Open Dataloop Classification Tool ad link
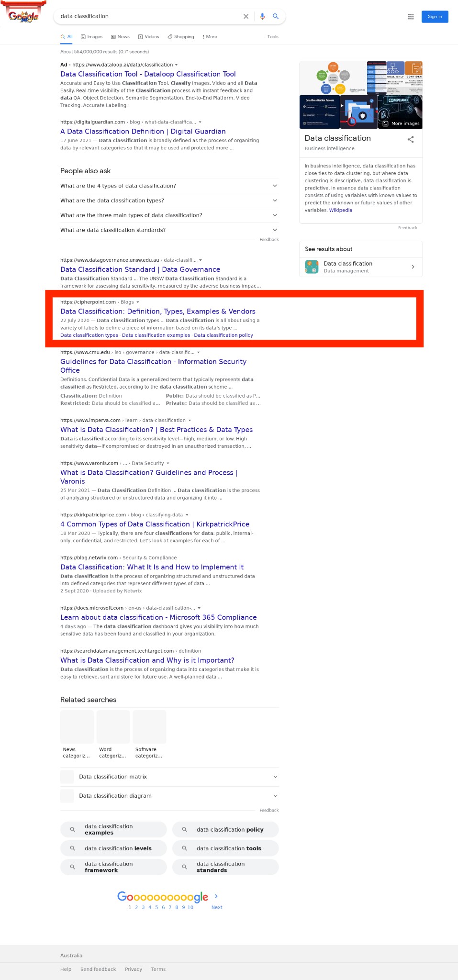This screenshot has height=980, width=458. coord(148,74)
